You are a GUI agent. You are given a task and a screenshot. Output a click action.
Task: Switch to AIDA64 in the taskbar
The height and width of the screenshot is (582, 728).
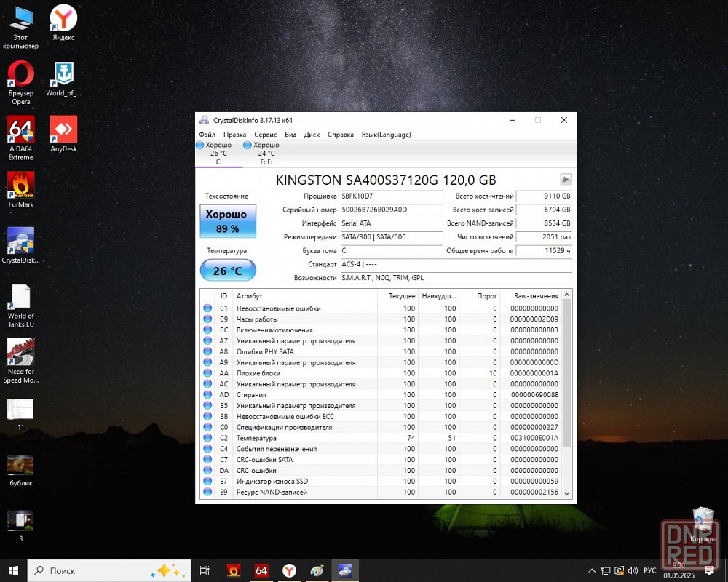(261, 570)
